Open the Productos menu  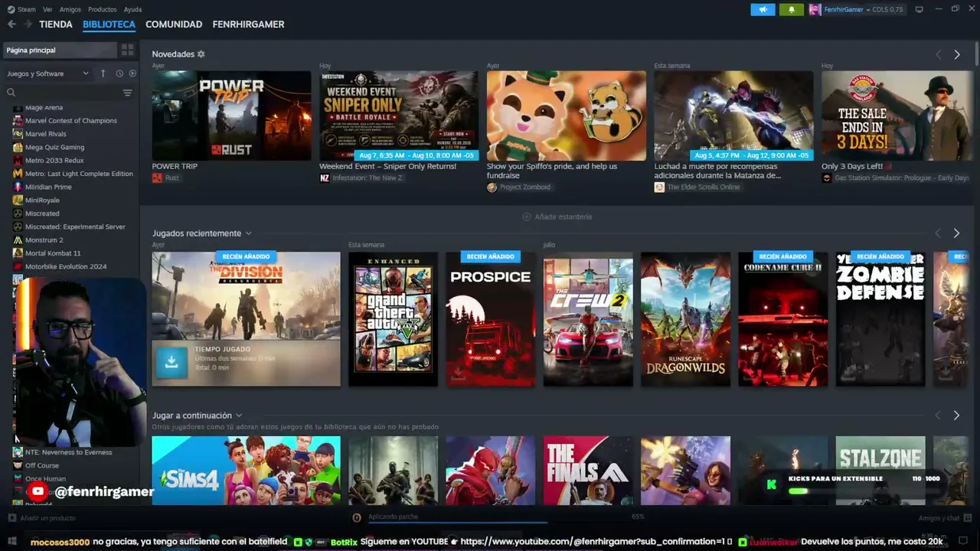[x=103, y=9]
